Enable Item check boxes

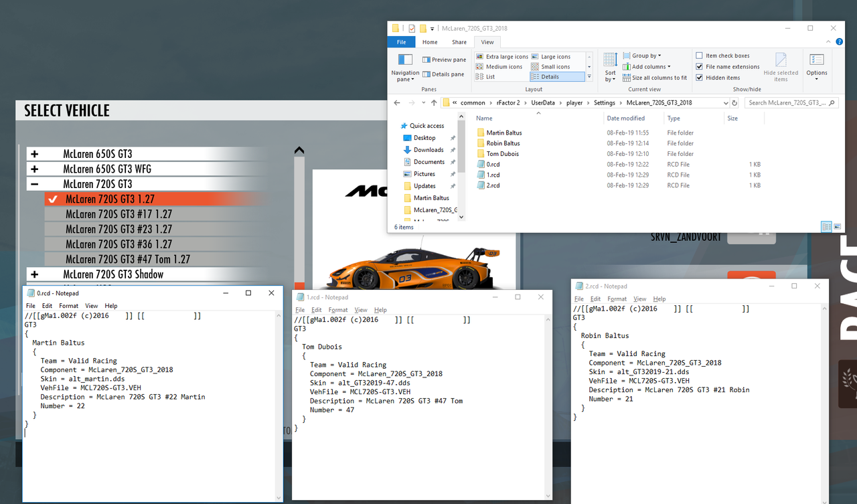coord(722,56)
